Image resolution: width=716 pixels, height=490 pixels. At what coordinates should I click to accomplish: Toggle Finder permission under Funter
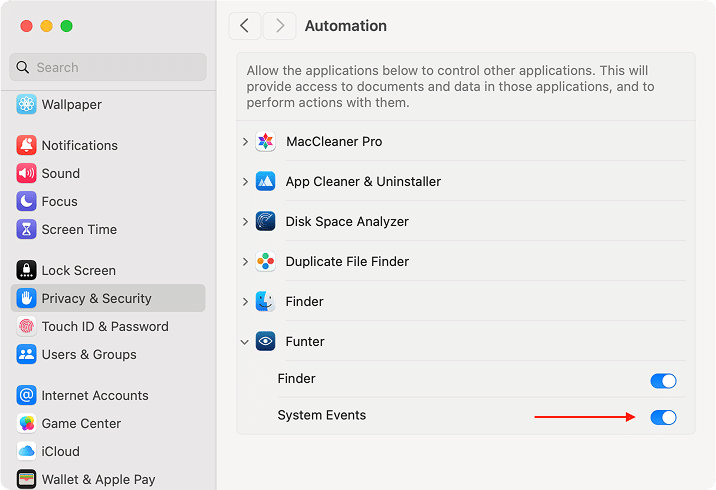[663, 381]
